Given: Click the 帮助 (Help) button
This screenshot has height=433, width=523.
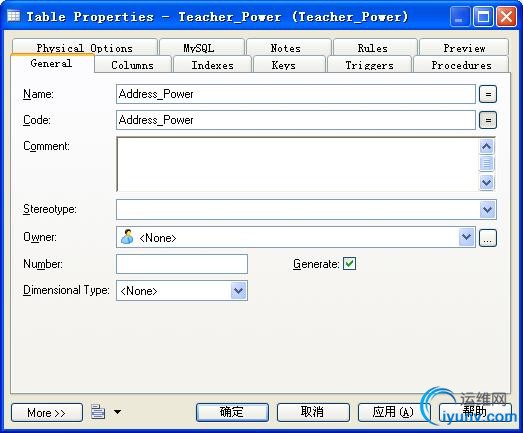Looking at the screenshot, I should click(x=475, y=412).
